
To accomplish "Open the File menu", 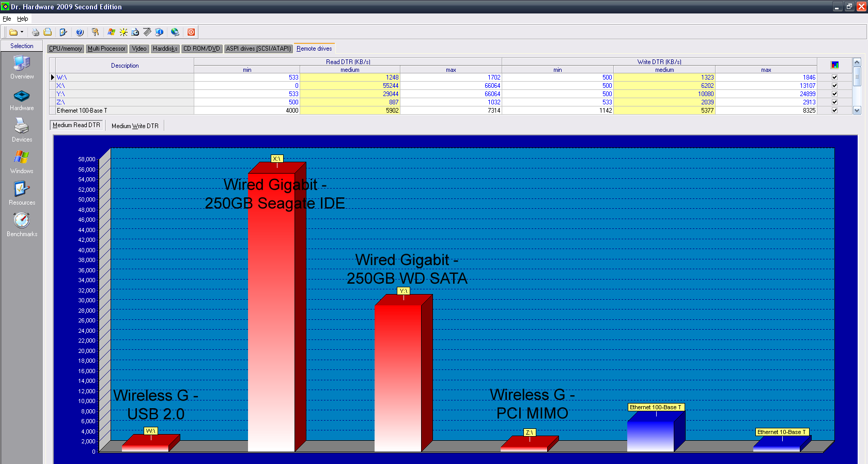I will click(x=7, y=19).
